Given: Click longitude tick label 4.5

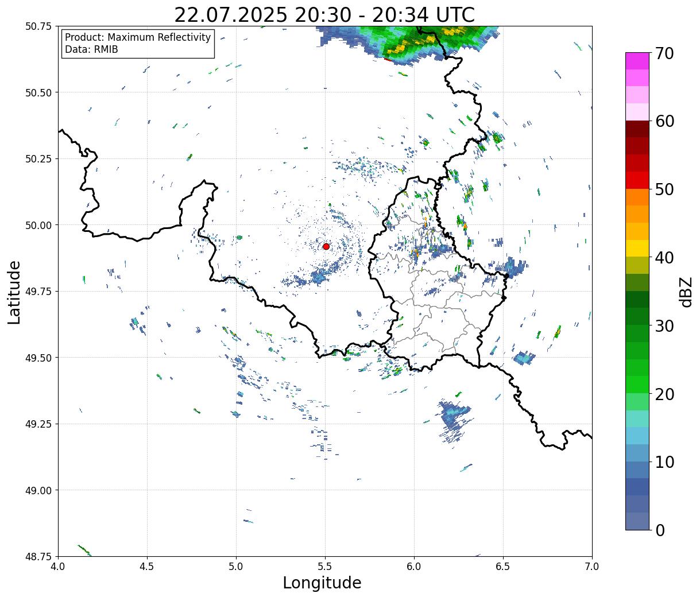Looking at the screenshot, I should point(147,566).
